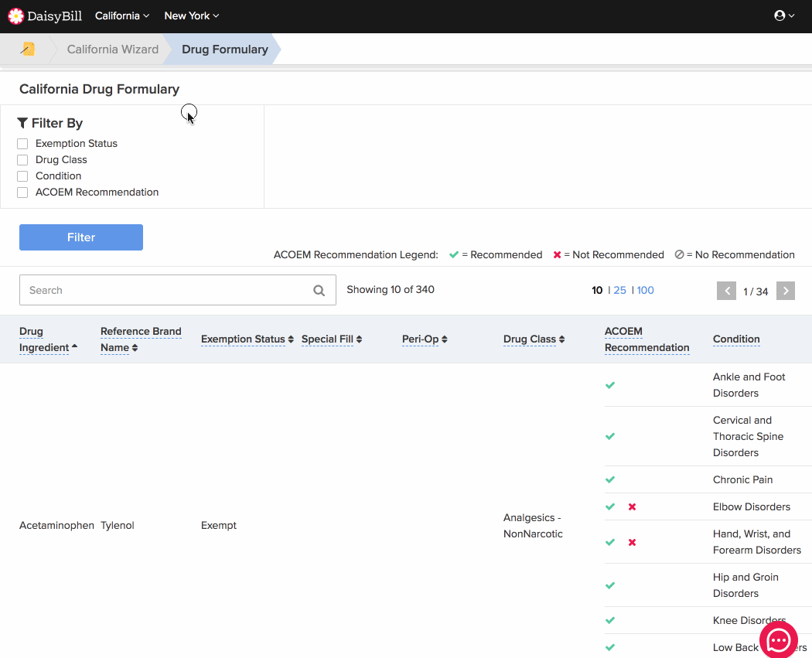Show 25 results per page
Screen dimensions: 812x658
(620, 291)
